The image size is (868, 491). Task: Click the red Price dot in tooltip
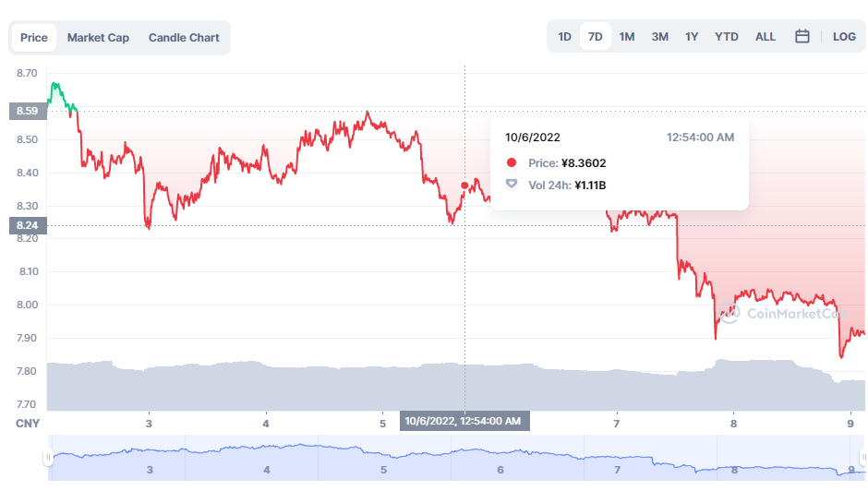point(512,163)
